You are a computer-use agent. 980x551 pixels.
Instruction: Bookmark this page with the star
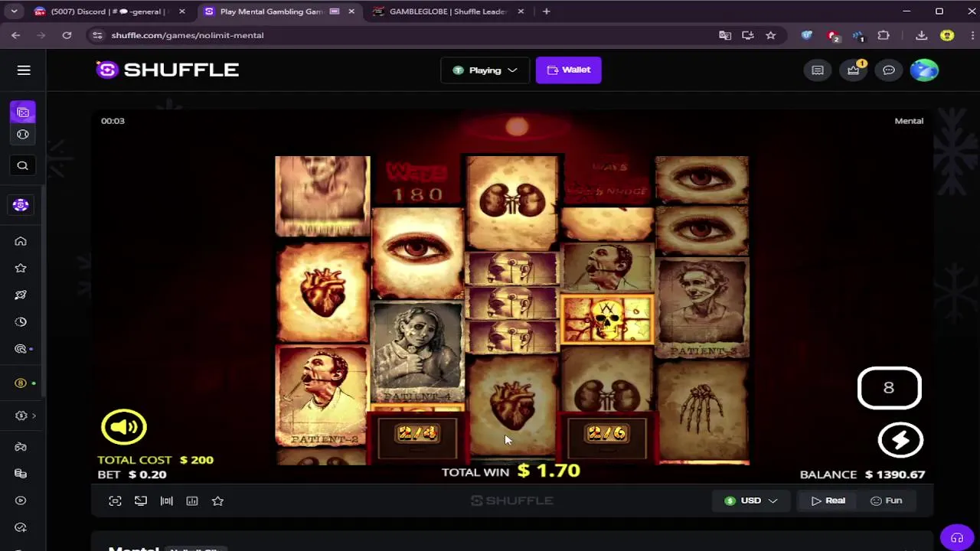click(771, 35)
